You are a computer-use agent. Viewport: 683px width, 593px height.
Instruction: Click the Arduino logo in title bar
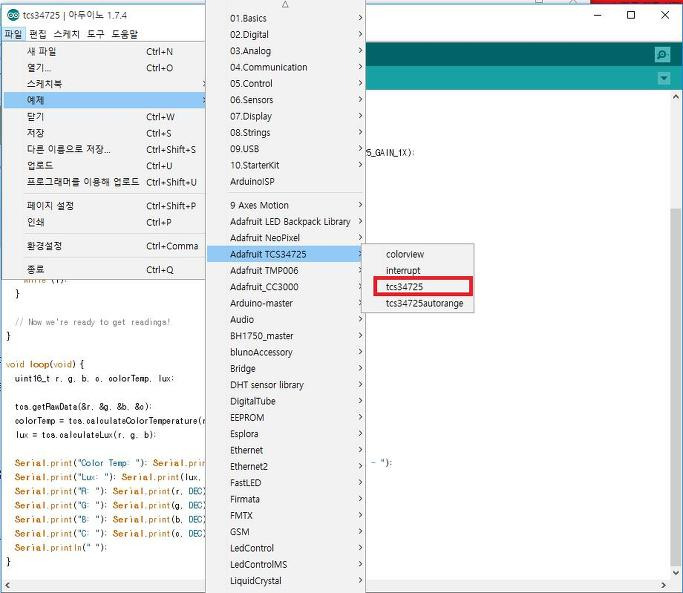pyautogui.click(x=13, y=15)
